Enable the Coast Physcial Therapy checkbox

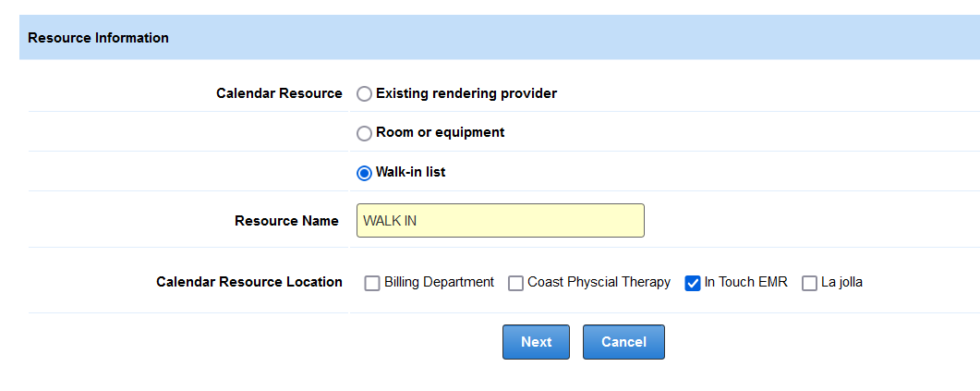pos(515,283)
